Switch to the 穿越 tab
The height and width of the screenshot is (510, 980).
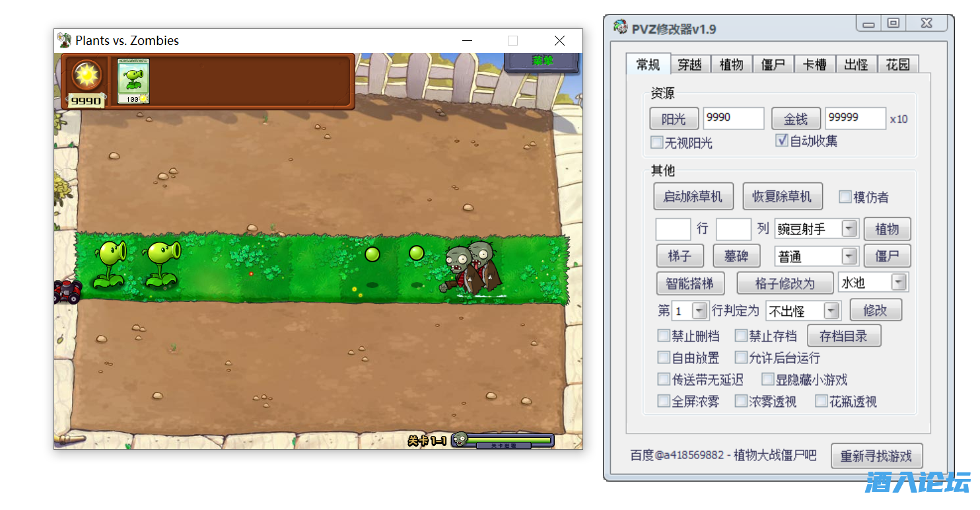pyautogui.click(x=689, y=64)
